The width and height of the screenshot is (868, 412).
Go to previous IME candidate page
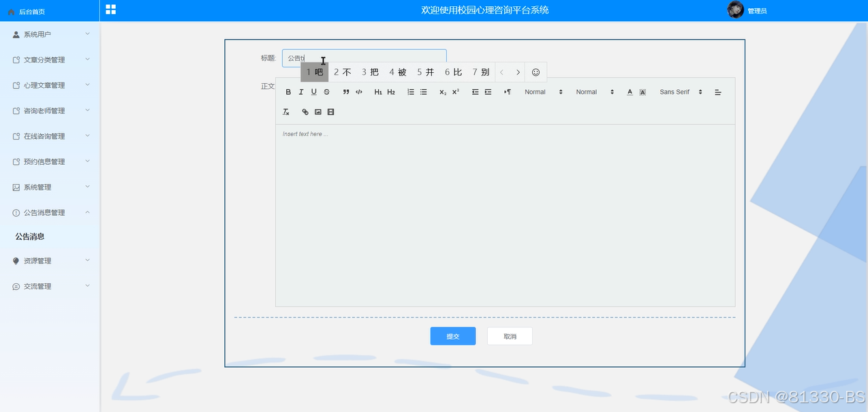(502, 72)
